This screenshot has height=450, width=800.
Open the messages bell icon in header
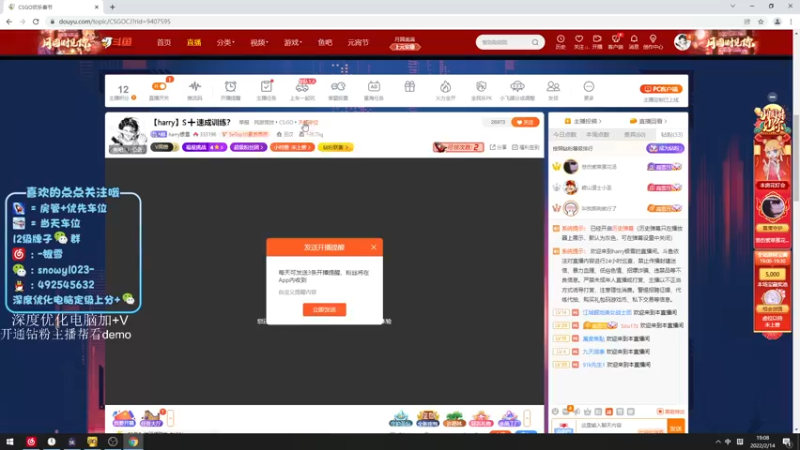tap(634, 42)
